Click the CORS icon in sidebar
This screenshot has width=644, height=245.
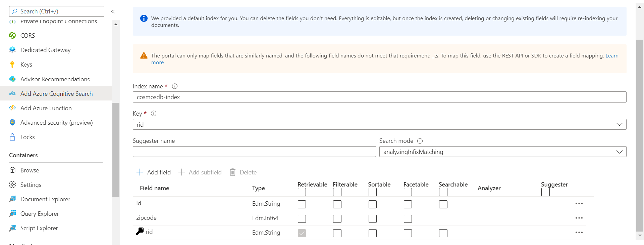click(12, 35)
